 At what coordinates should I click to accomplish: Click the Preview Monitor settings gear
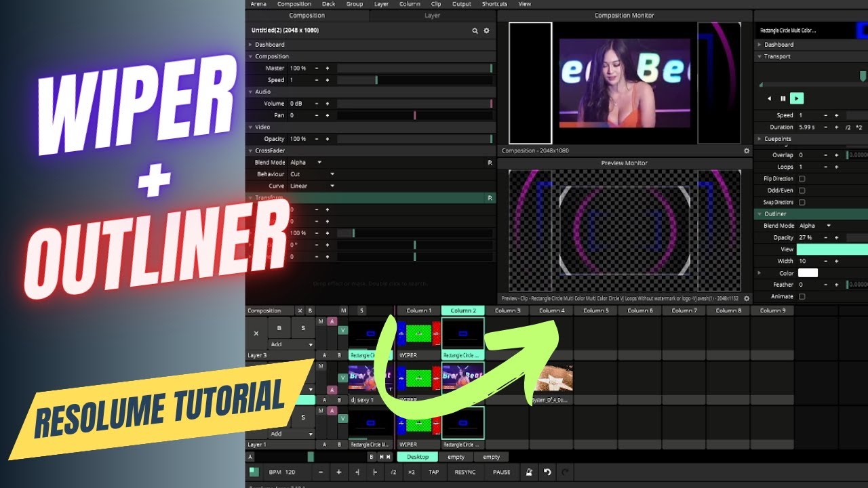click(747, 298)
